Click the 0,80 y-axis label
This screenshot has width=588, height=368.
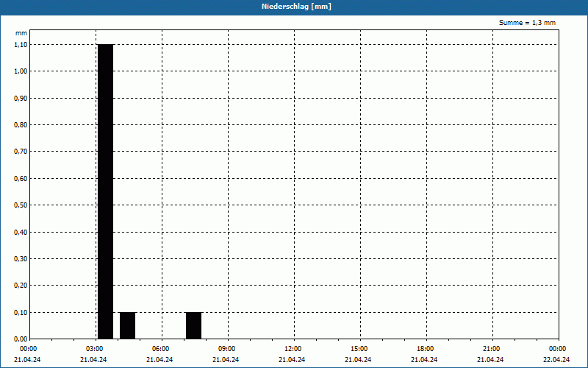[x=21, y=124]
